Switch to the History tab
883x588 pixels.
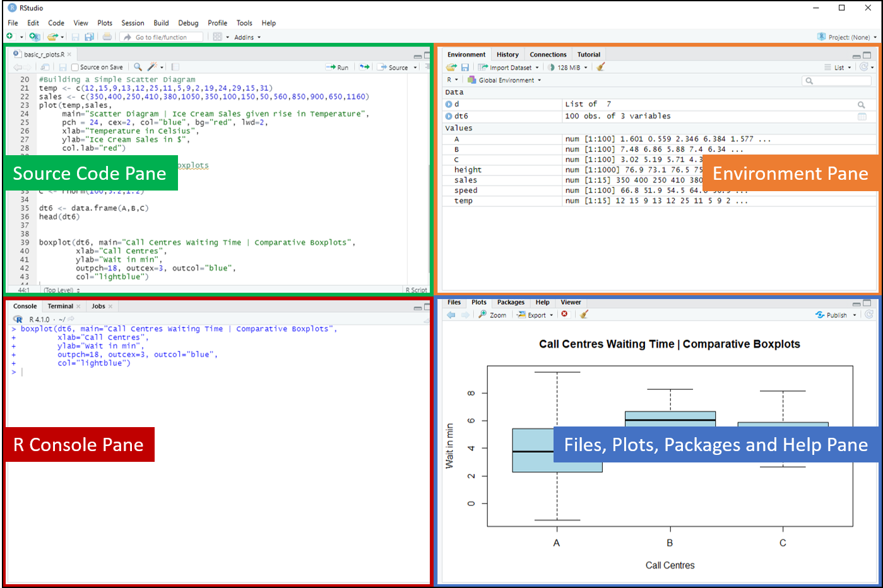[507, 55]
